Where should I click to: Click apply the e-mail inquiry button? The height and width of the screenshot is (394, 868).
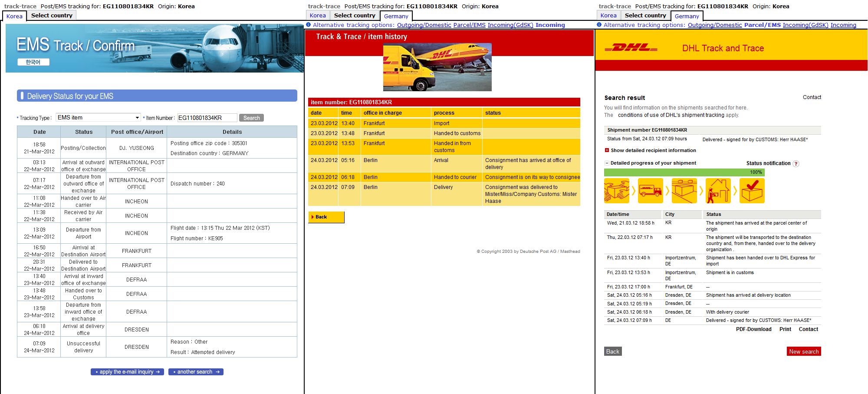[127, 372]
